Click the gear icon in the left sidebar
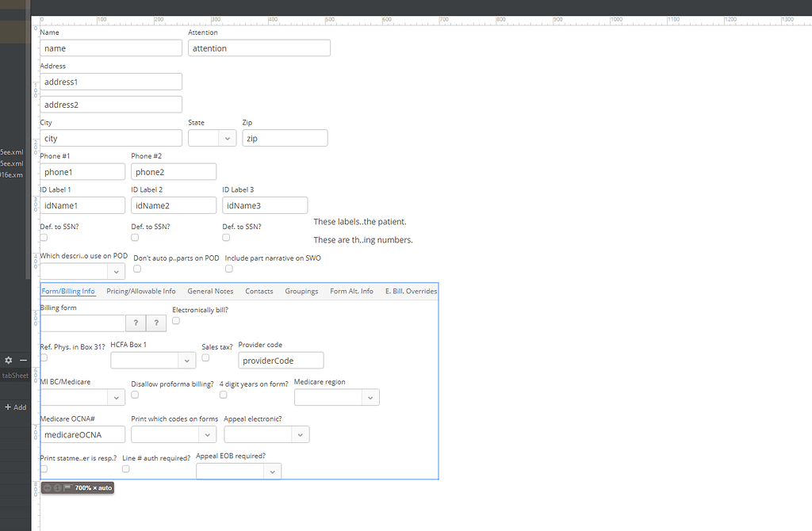This screenshot has width=812, height=531. coord(8,360)
